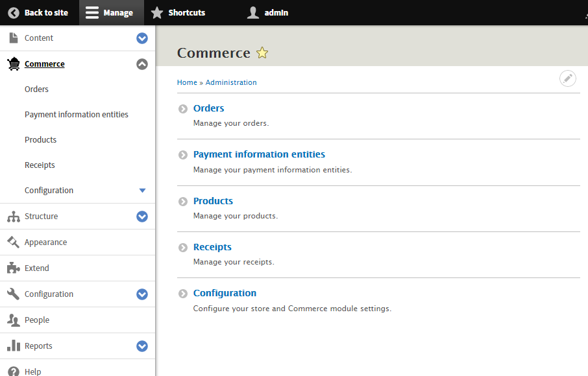Open the admin user menu
Viewport: 588px width, 376px height.
267,13
